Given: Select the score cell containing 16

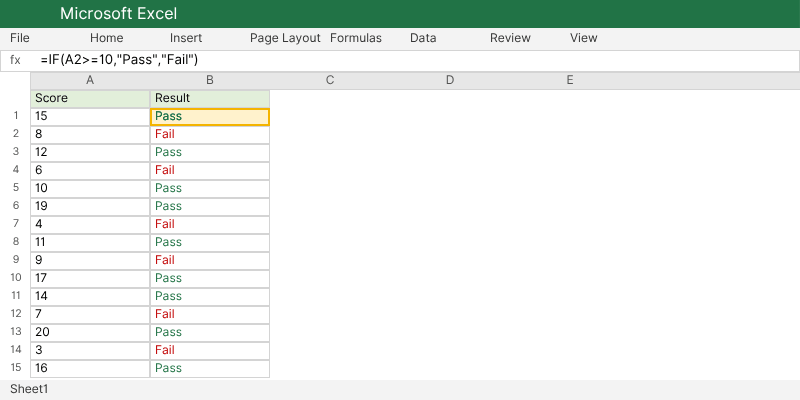Looking at the screenshot, I should click(x=90, y=368).
